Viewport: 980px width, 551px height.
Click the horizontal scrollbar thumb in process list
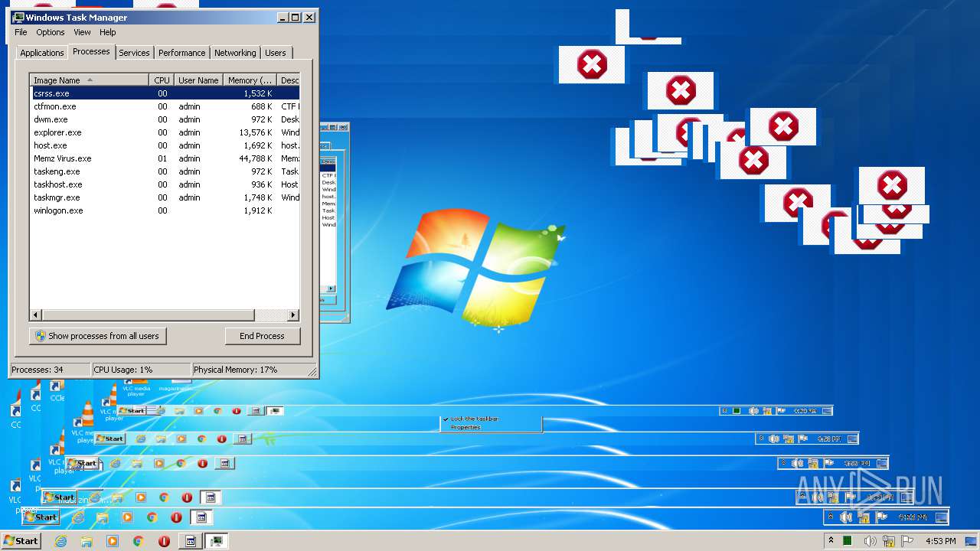coord(147,315)
